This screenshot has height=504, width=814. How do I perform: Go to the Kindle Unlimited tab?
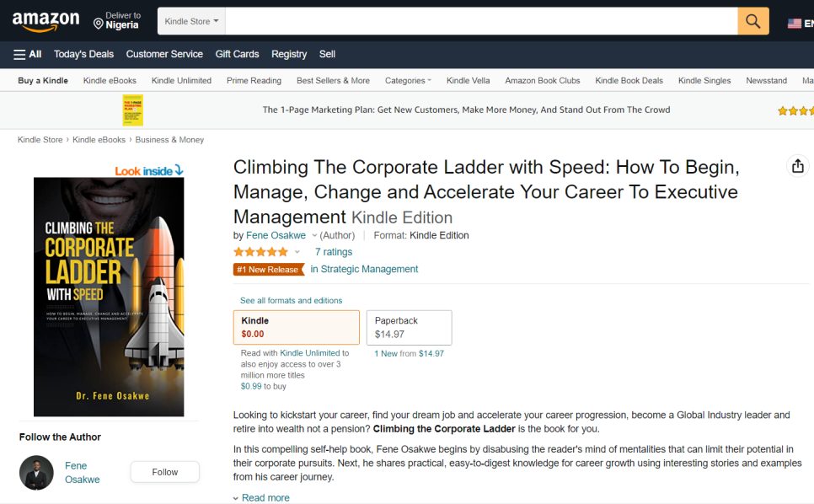coord(181,81)
